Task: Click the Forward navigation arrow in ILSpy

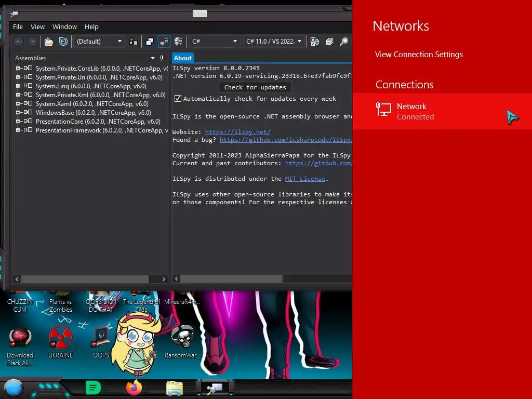Action: 33,42
